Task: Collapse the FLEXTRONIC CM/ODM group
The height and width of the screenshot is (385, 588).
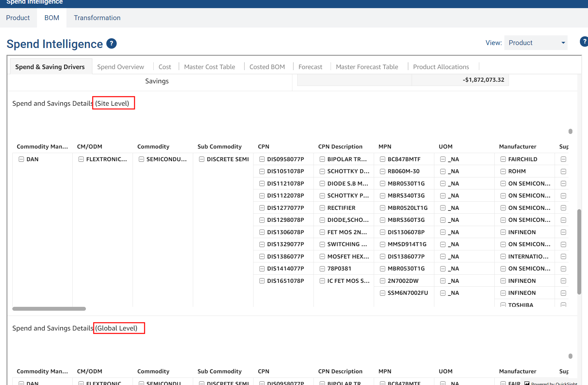Action: tap(81, 159)
